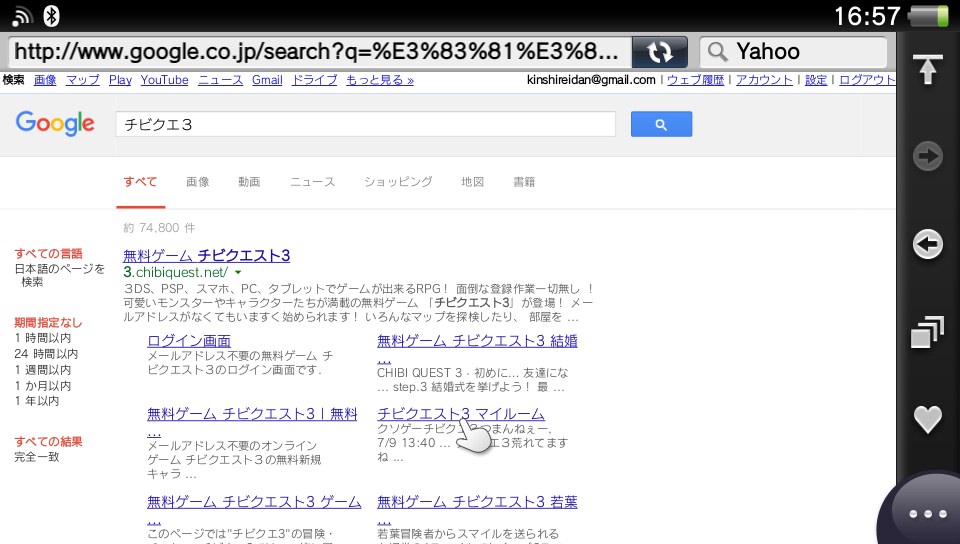Click the 約 74,800 件 result count
The image size is (960, 544).
(x=159, y=228)
